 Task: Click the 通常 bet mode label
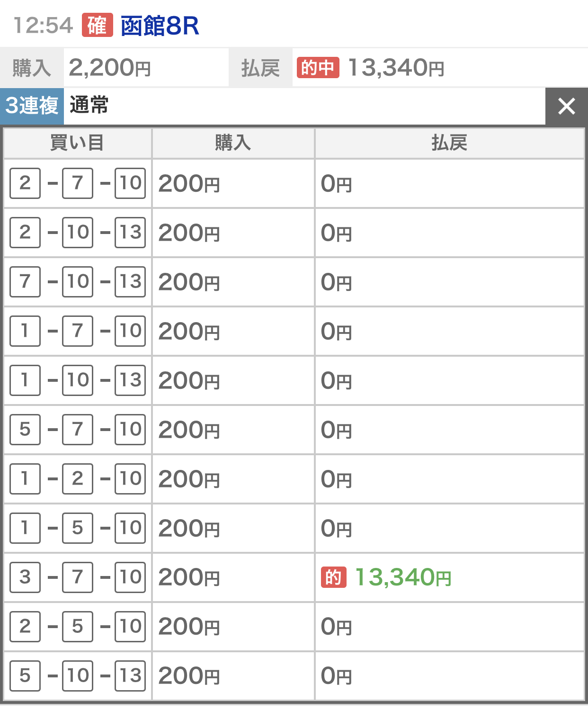tap(89, 105)
